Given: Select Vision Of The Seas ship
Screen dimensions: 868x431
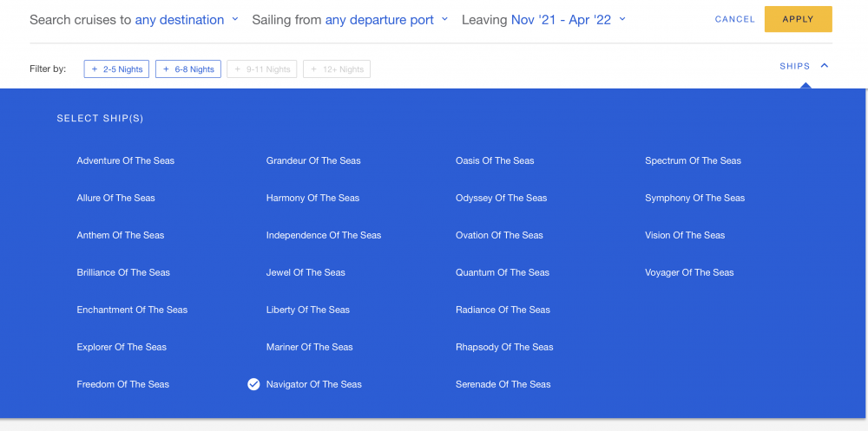Looking at the screenshot, I should click(685, 235).
